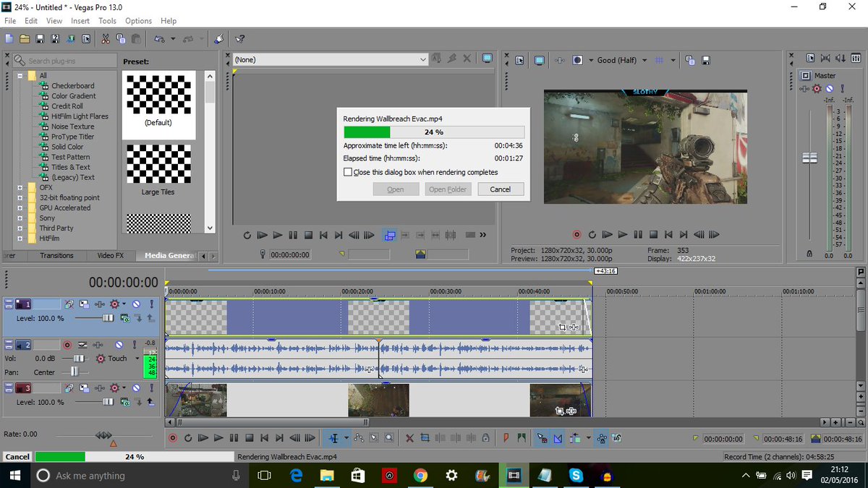
Task: Click the Video Output FX icon in preview
Action: tap(560, 61)
